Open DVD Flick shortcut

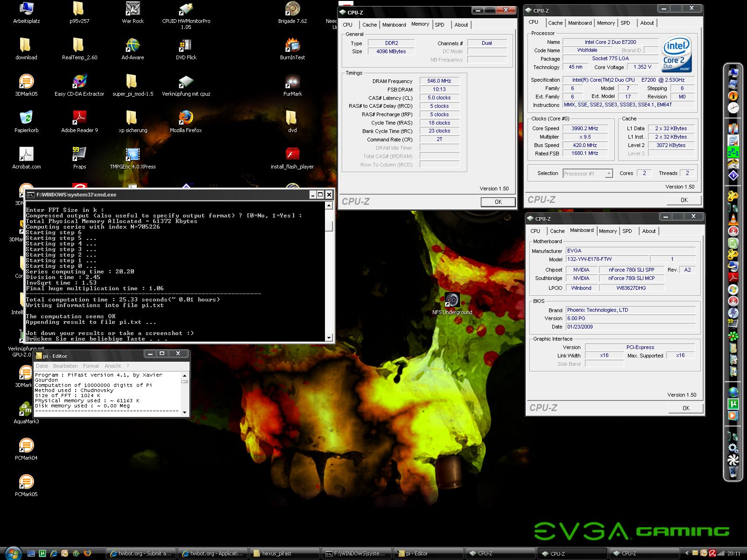pos(186,49)
